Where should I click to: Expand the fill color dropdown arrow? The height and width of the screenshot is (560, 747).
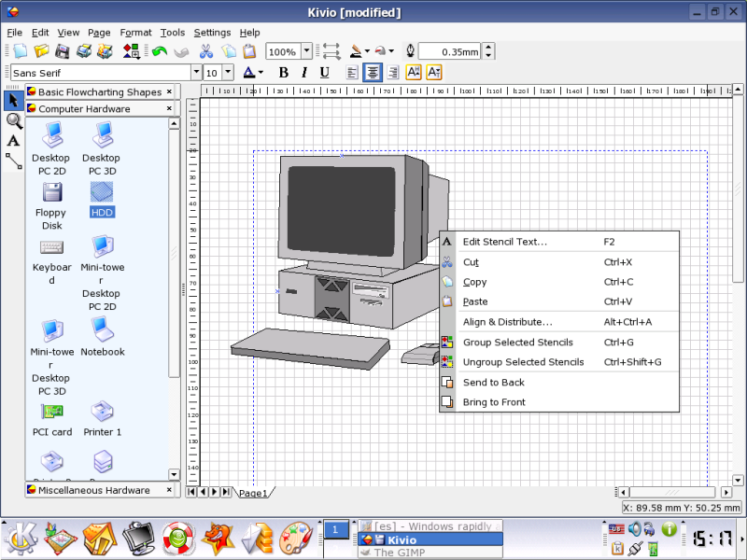pyautogui.click(x=391, y=51)
